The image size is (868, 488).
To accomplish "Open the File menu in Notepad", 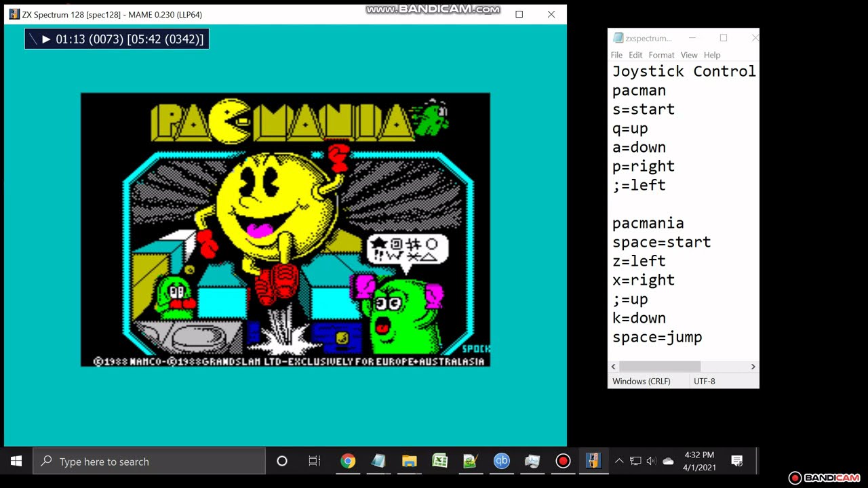I will (x=616, y=55).
